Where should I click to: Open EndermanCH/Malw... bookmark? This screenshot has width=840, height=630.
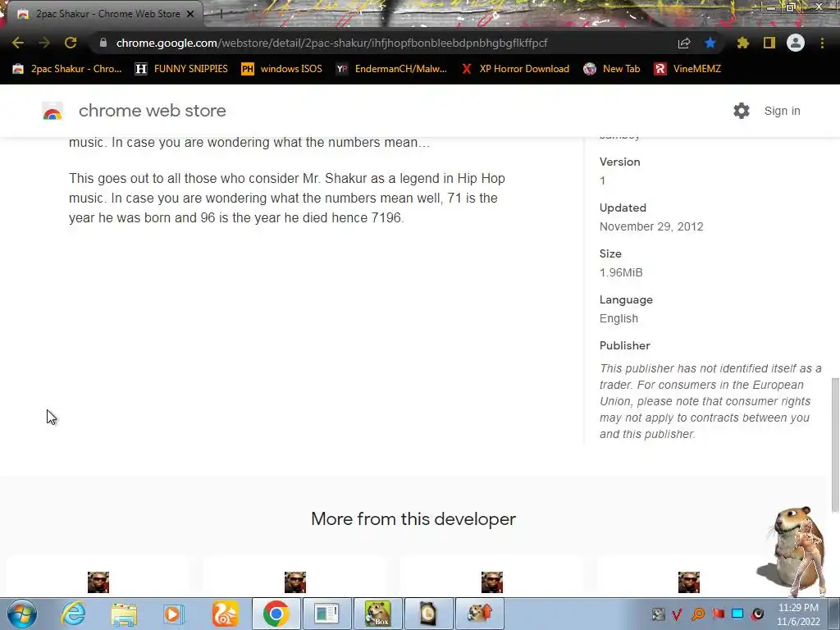(x=391, y=69)
